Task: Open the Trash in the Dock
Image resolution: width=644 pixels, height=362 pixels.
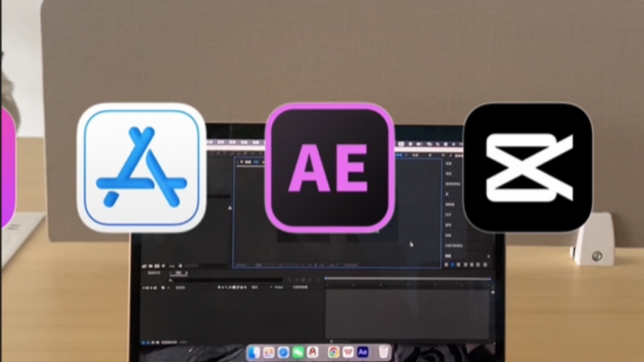Action: [x=383, y=352]
